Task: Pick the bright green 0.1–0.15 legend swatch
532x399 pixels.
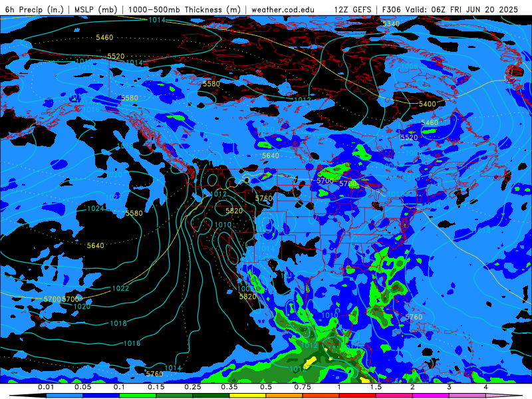Action: pyautogui.click(x=138, y=396)
